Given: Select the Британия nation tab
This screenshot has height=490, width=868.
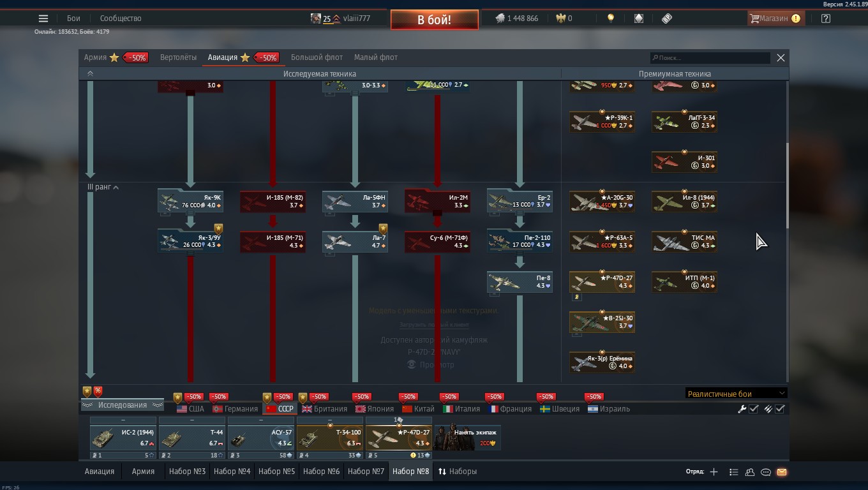Looking at the screenshot, I should (325, 409).
